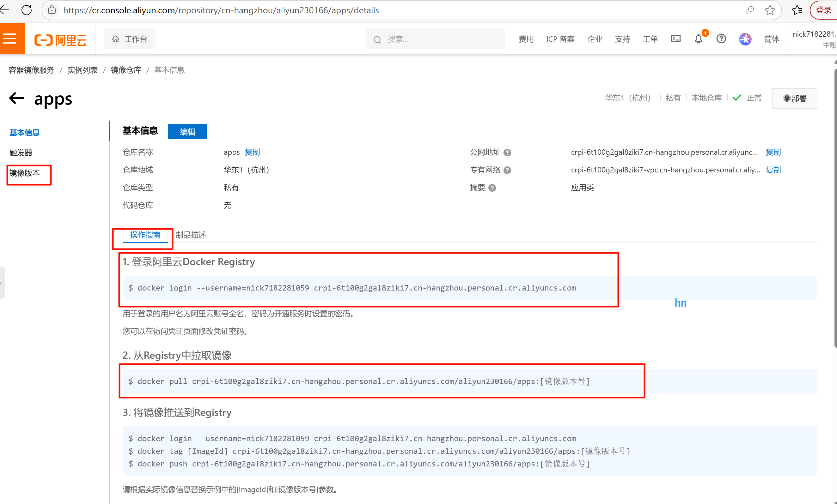Go to 实例列表 breadcrumb
837x504 pixels.
click(x=82, y=70)
